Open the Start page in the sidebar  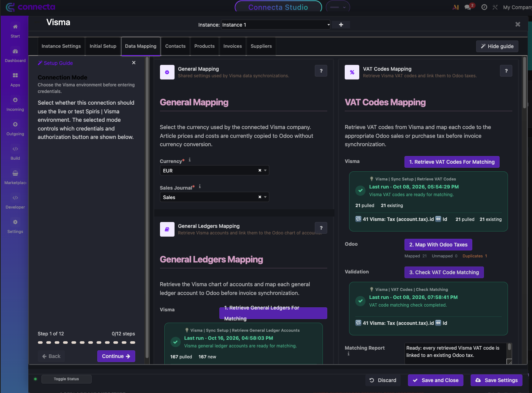point(15,31)
